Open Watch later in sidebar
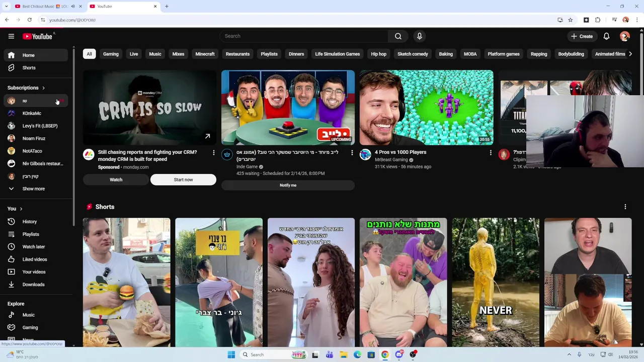The height and width of the screenshot is (362, 644). (x=36, y=247)
